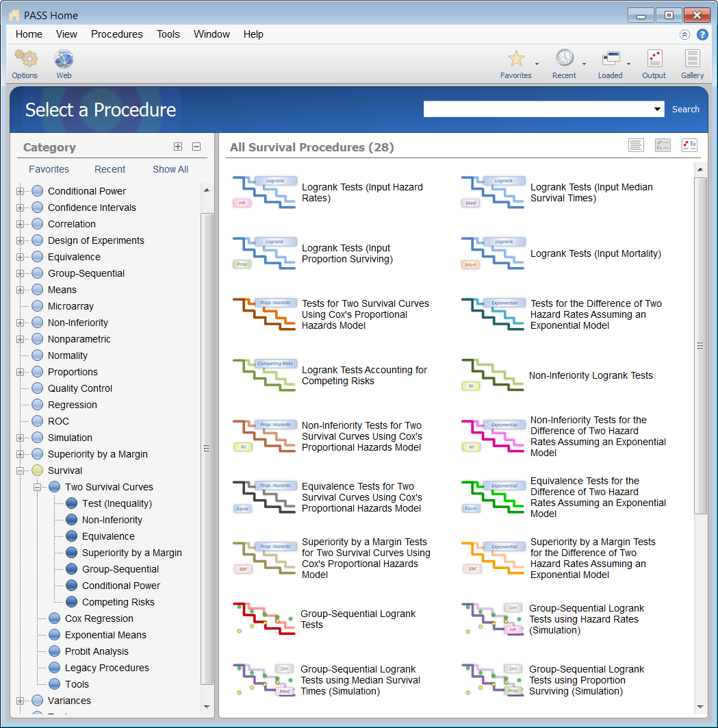Open the search box dropdown arrow
Image resolution: width=718 pixels, height=728 pixels.
pyautogui.click(x=657, y=109)
